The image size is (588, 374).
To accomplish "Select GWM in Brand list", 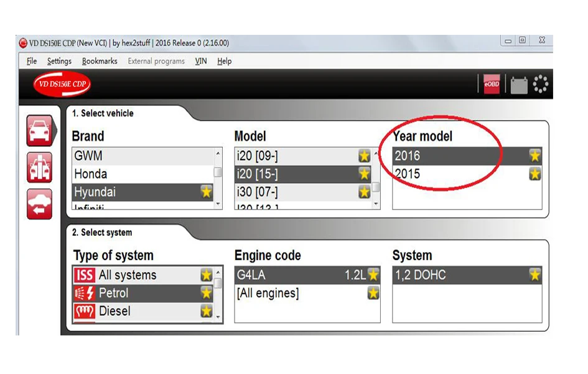I will (x=142, y=156).
